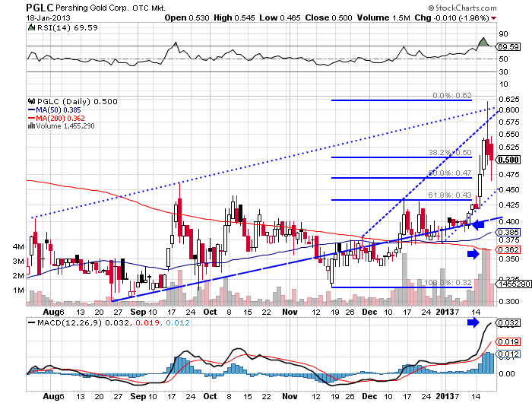
Task: Click the 0.575 price axis label
Action: point(509,122)
